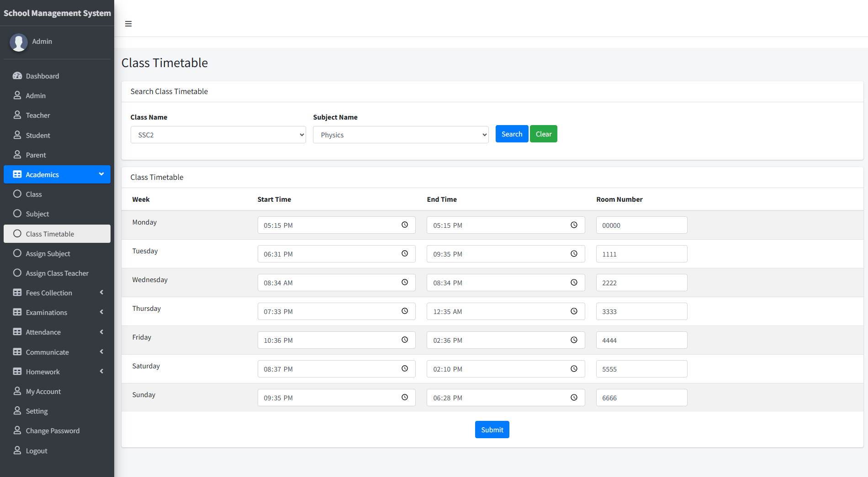Open the Tuesday end time clock picker

574,254
